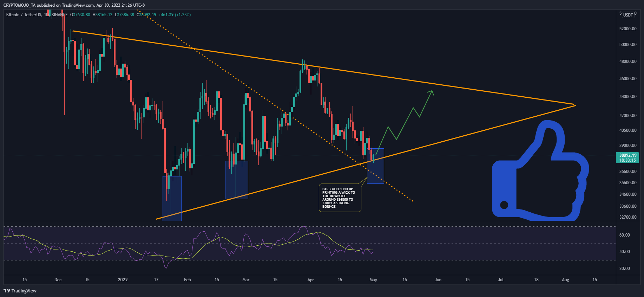Click the 39000.00 price axis label
Viewport: 644px width, 297px height.
(x=628, y=146)
